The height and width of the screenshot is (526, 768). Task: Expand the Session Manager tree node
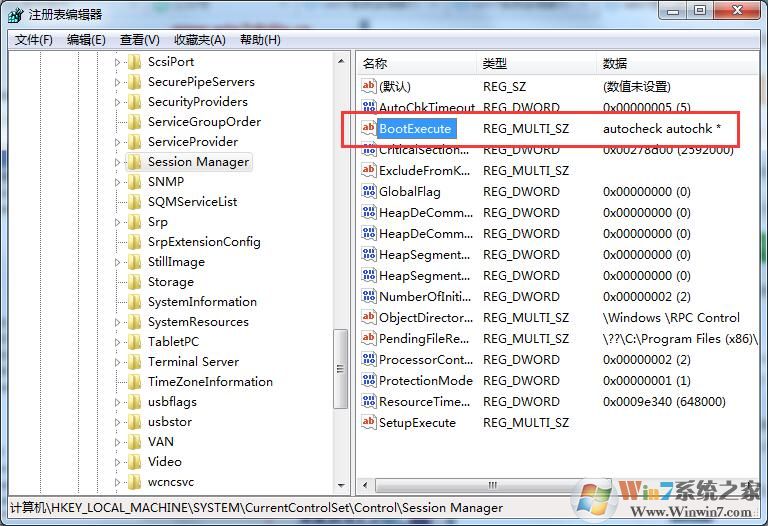pos(117,162)
